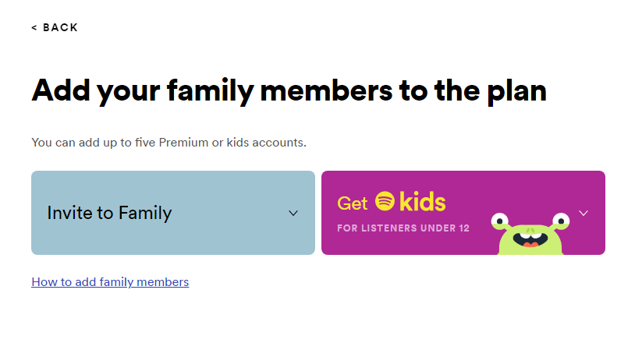Click the Back link at top
The width and height of the screenshot is (635, 364).
coord(55,27)
